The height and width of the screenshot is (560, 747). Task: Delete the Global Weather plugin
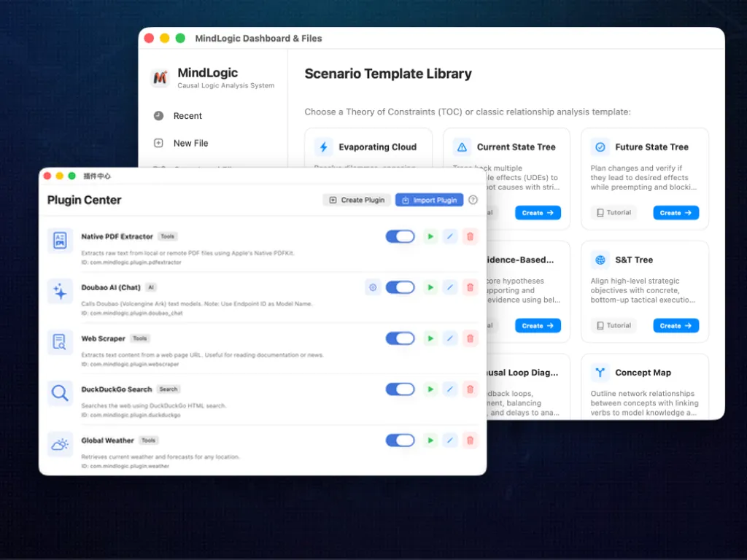[470, 440]
